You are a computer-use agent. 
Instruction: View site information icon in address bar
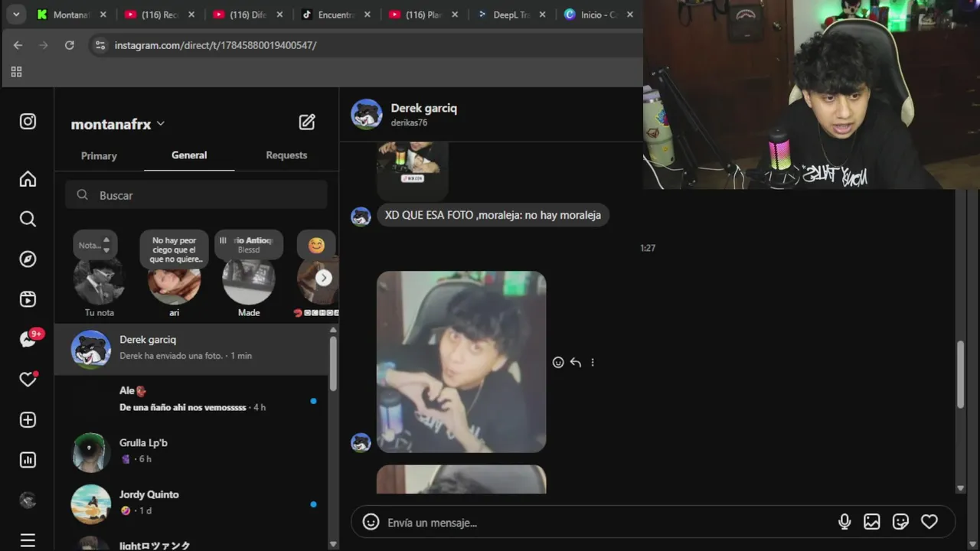pos(100,45)
